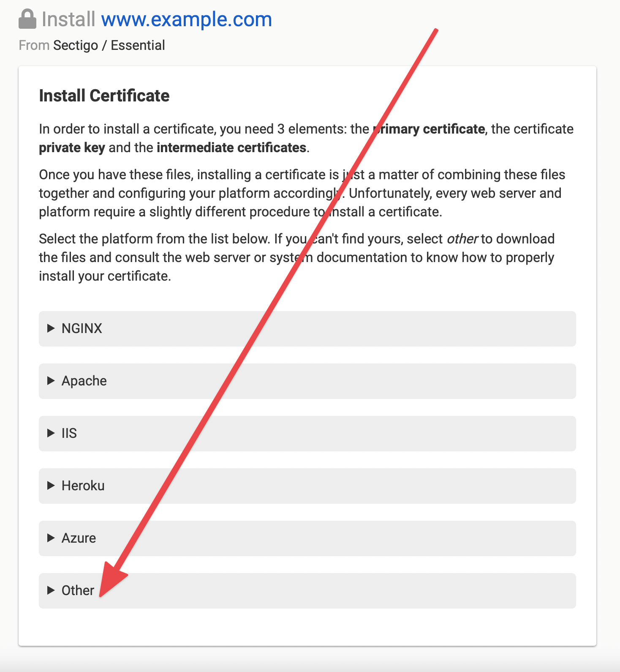
Task: Click the disclosure triangle beside IIS
Action: 51,433
